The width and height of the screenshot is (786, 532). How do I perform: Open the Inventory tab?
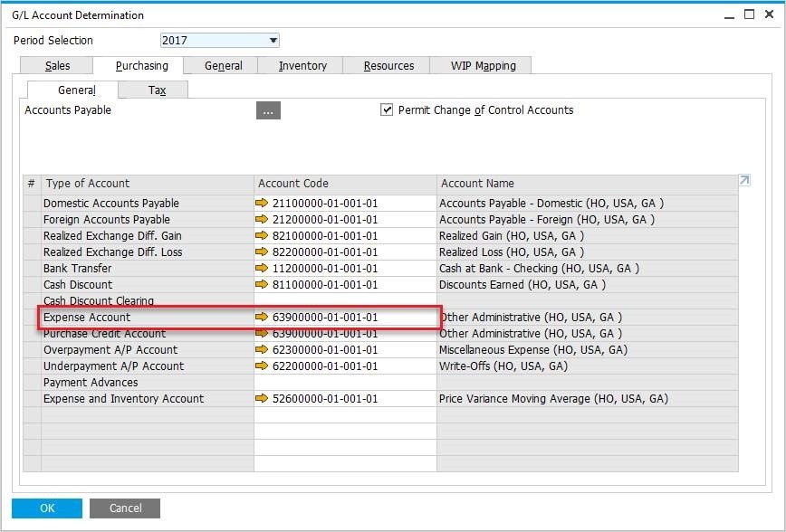pos(302,66)
